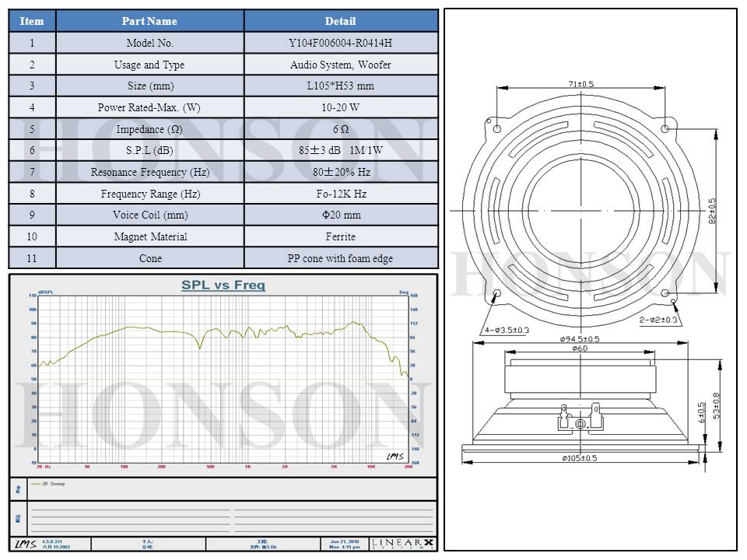Click the center dust cap of the speaker

click(x=580, y=211)
